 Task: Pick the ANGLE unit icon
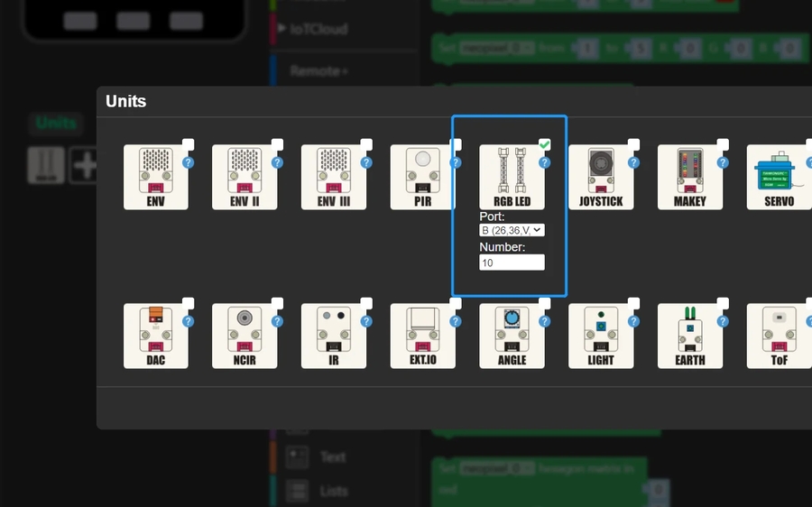click(512, 336)
